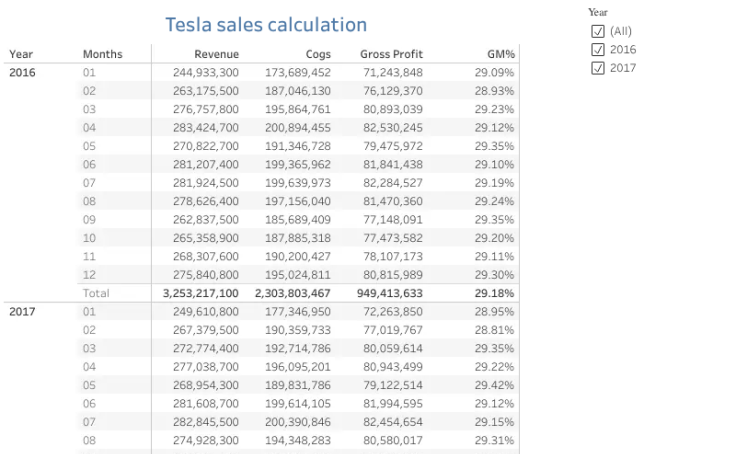This screenshot has width=736, height=454.
Task: Uncheck the 2016 year filter
Action: [x=598, y=50]
